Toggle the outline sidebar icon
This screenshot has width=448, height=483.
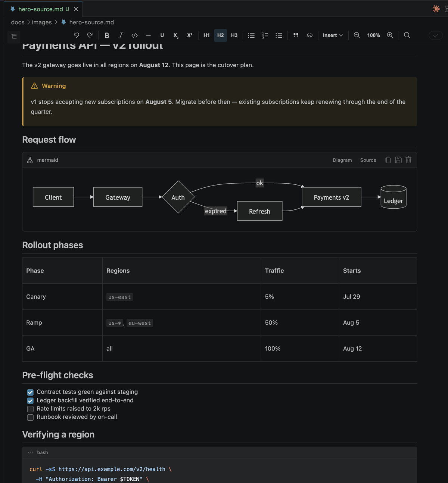click(14, 36)
